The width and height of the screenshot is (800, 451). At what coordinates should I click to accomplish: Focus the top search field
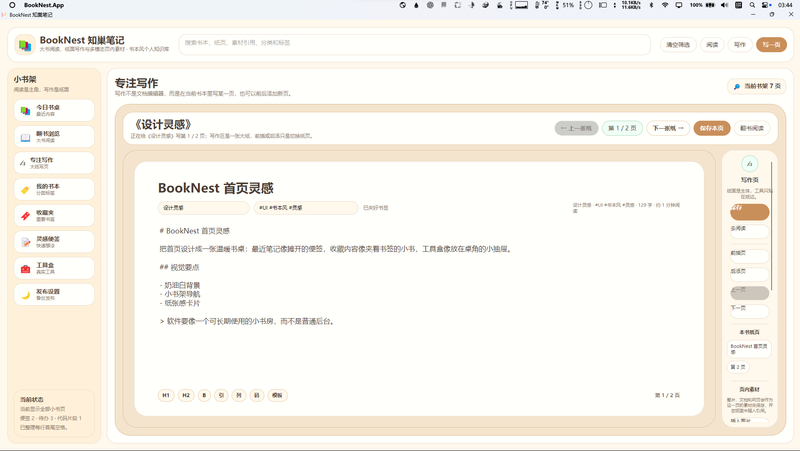point(414,44)
